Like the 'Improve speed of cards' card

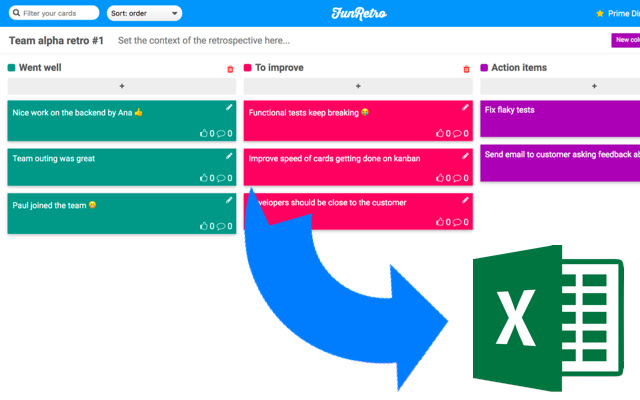coord(440,178)
